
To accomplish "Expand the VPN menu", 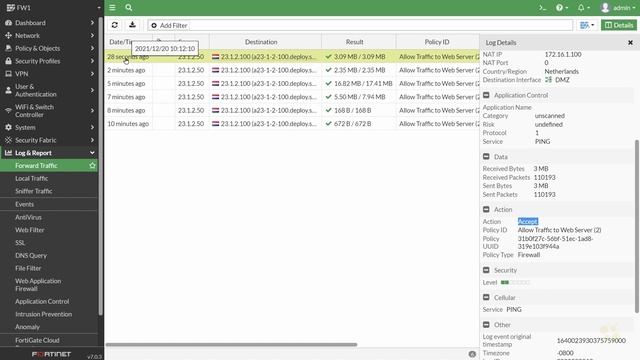I will (x=49, y=73).
